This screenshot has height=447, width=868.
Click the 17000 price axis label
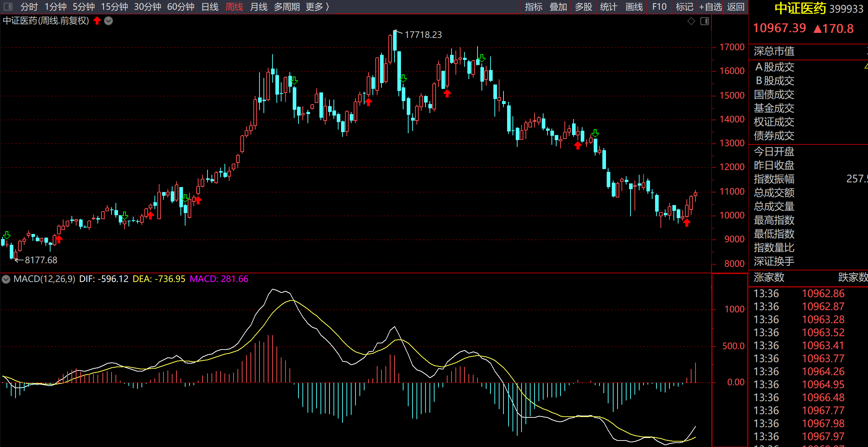[732, 47]
